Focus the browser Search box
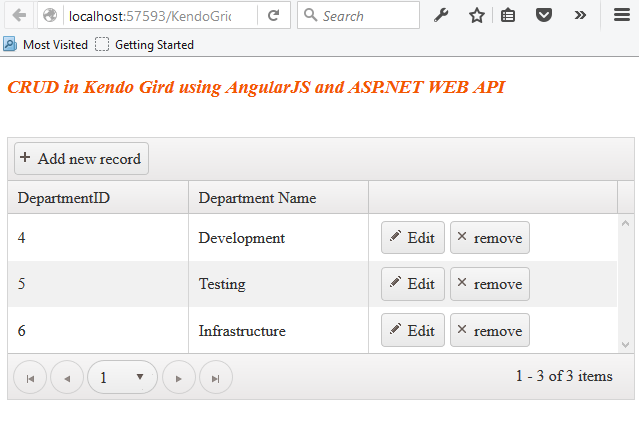This screenshot has height=430, width=639. [x=358, y=15]
